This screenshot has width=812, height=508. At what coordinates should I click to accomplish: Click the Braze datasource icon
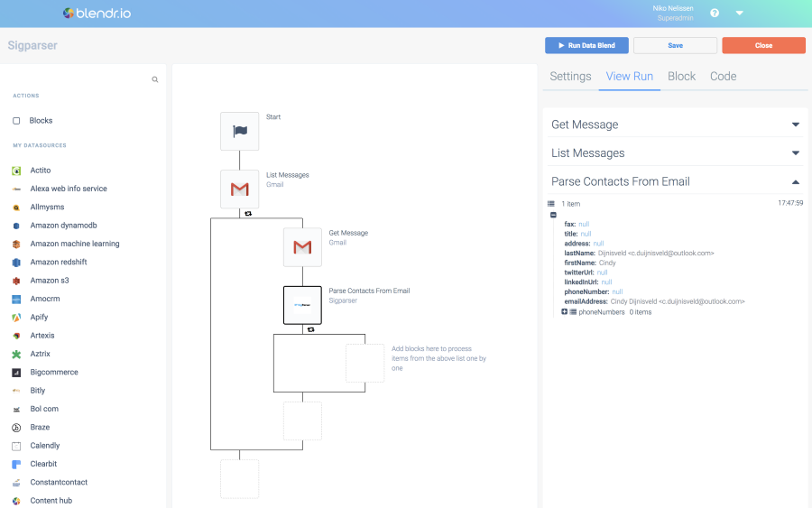coord(16,428)
